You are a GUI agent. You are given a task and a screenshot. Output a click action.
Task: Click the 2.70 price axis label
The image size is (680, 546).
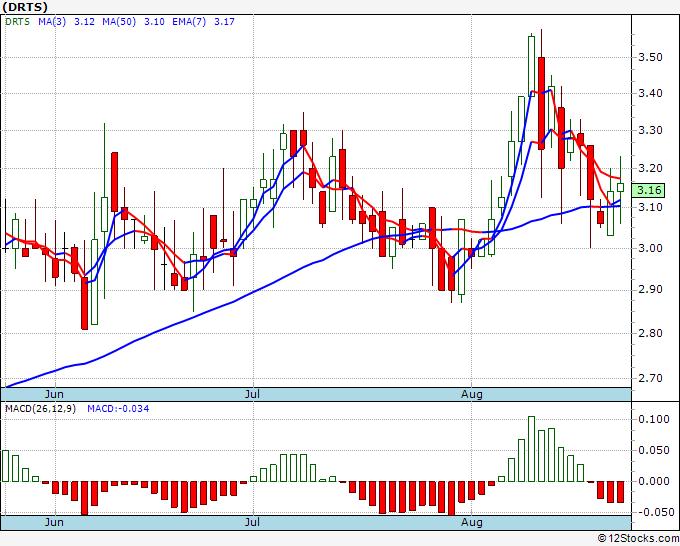(x=650, y=378)
